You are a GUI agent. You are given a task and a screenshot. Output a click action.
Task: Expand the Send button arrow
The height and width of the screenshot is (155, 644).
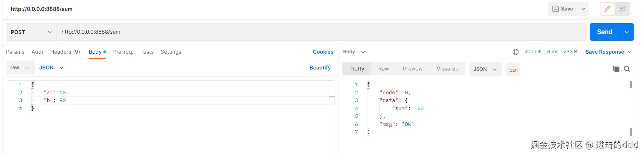tap(627, 32)
